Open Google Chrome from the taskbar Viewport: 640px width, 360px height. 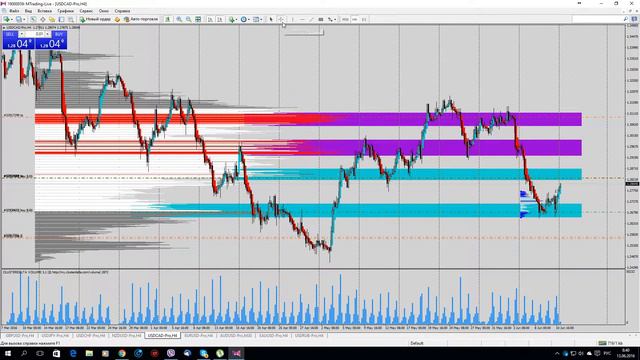(x=122, y=353)
